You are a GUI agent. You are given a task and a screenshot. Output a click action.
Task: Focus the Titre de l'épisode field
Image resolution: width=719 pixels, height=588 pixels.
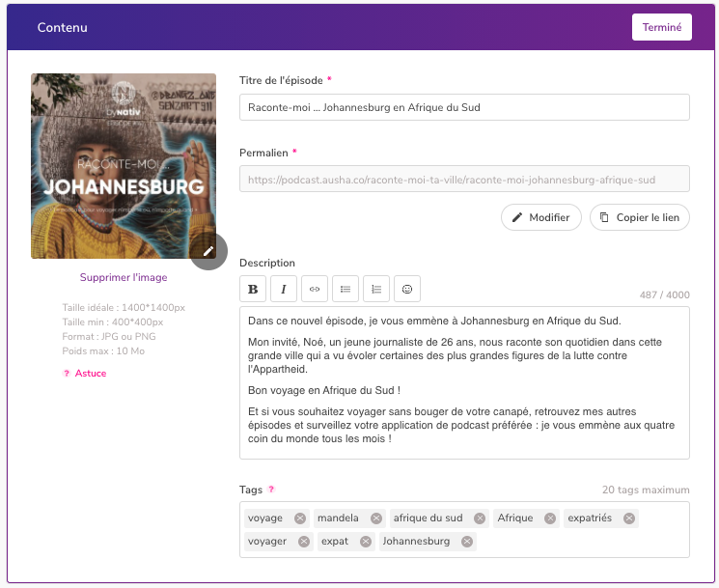coord(464,107)
